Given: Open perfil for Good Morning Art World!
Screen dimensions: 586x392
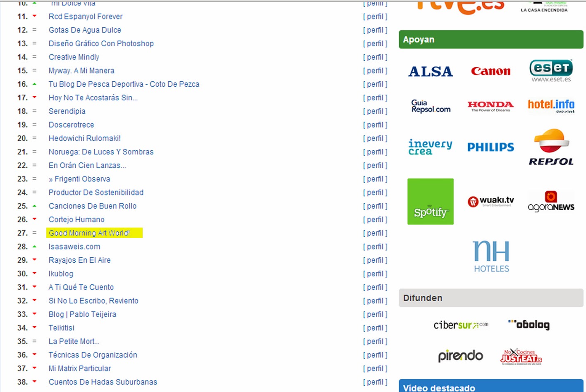Looking at the screenshot, I should (375, 233).
